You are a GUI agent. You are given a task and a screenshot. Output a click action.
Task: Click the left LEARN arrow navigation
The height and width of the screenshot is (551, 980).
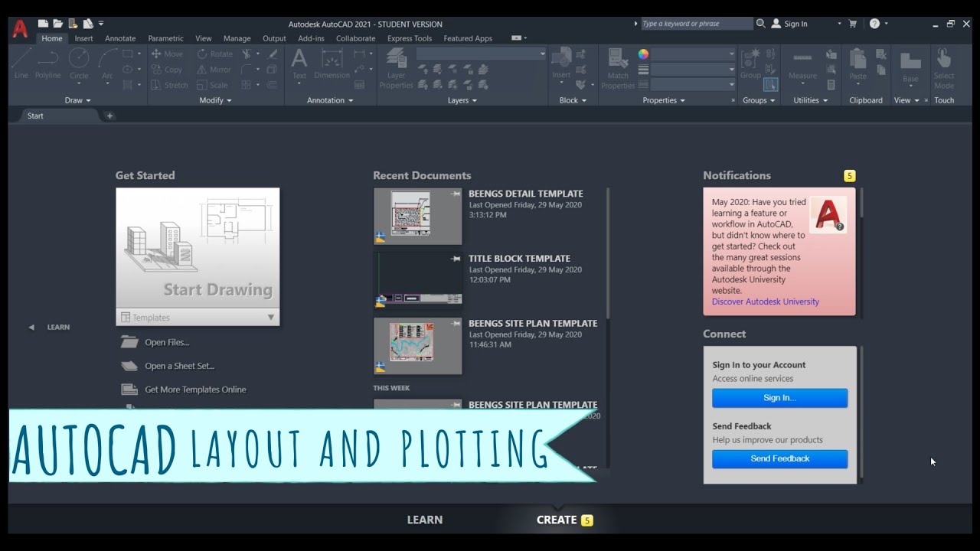pos(31,327)
